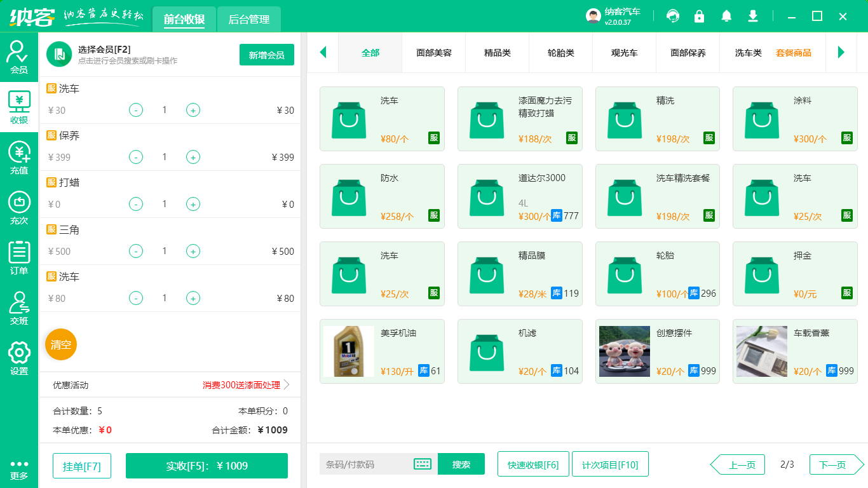Click the shopping bag icon of 防水
The image size is (868, 488).
point(349,197)
